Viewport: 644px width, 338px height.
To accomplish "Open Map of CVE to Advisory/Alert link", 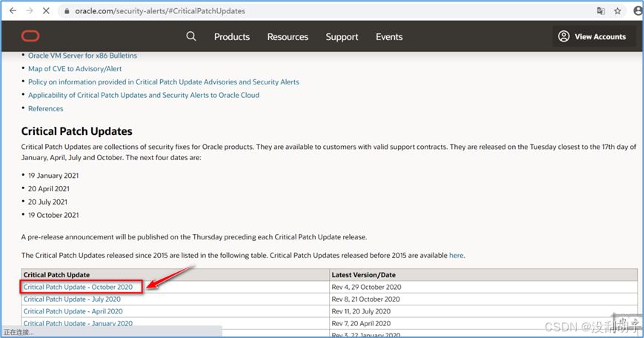I will click(x=75, y=69).
